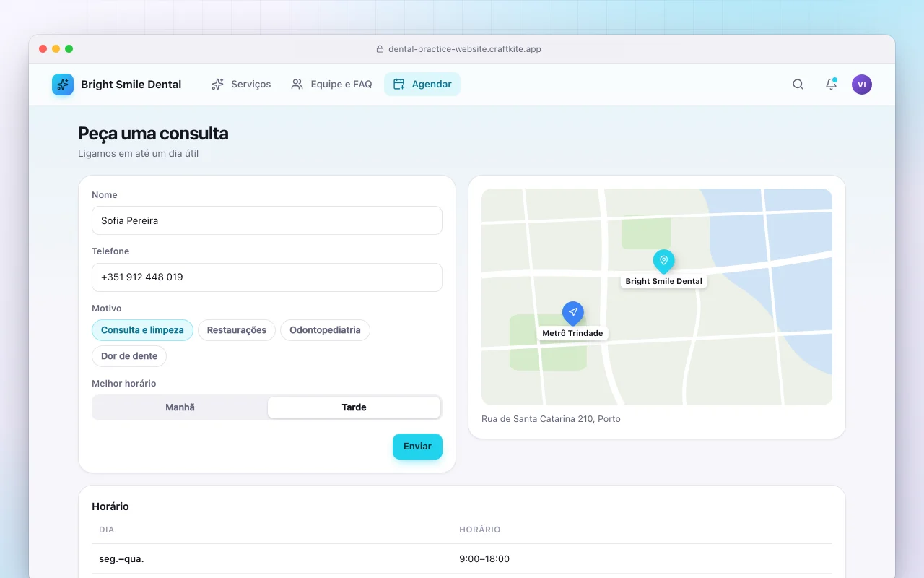
Task: Click the seg.–qua. schedule row
Action: point(462,558)
